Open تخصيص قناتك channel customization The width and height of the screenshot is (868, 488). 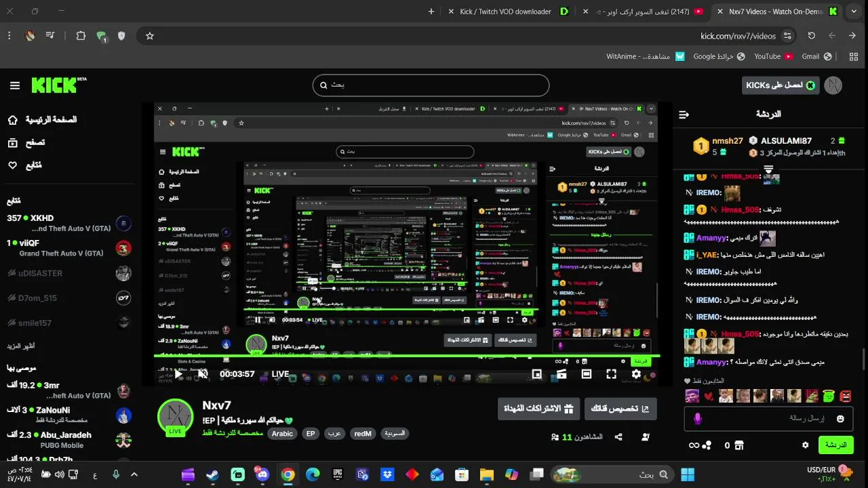tap(620, 409)
